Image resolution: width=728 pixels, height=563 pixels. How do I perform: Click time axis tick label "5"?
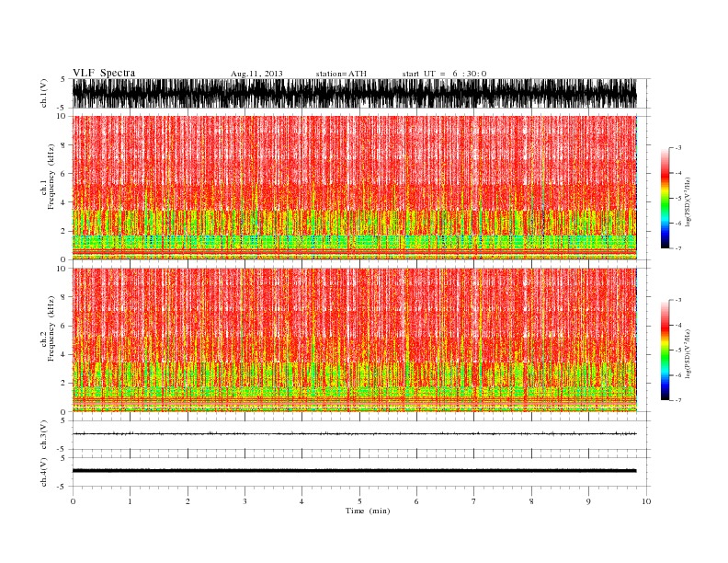359,501
